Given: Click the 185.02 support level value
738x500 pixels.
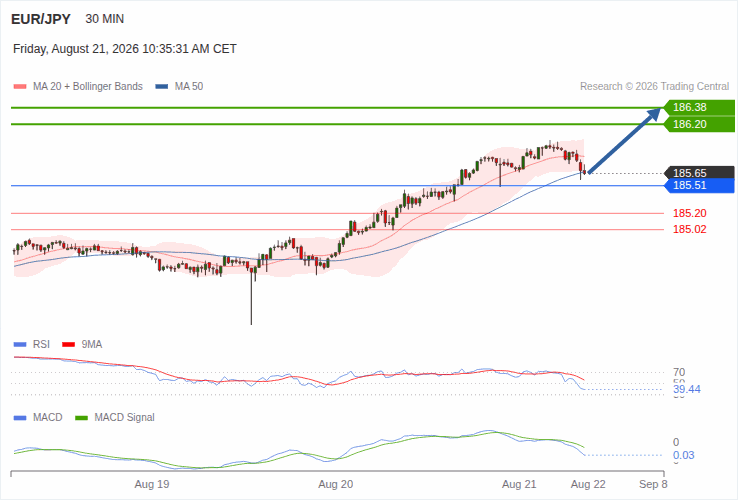Looking at the screenshot, I should (x=690, y=229).
